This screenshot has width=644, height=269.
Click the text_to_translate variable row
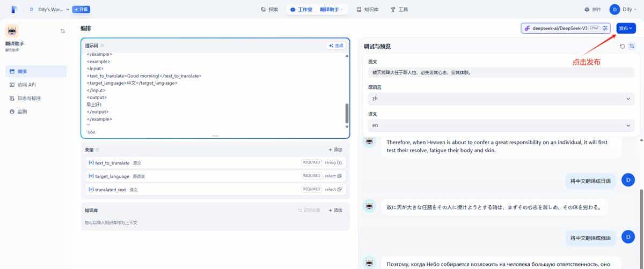coord(215,162)
